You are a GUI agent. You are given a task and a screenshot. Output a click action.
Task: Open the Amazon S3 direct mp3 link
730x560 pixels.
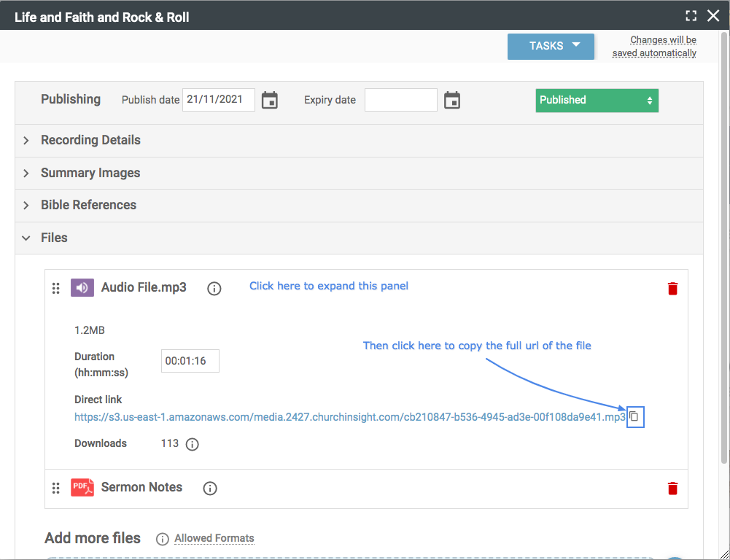[349, 418]
